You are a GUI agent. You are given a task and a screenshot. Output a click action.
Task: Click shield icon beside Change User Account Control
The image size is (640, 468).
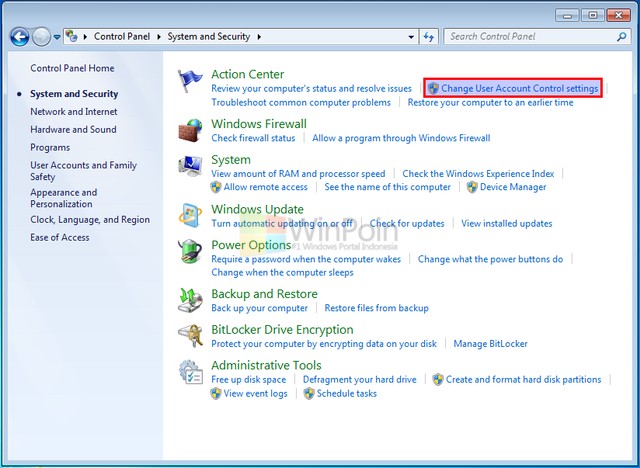pos(433,89)
